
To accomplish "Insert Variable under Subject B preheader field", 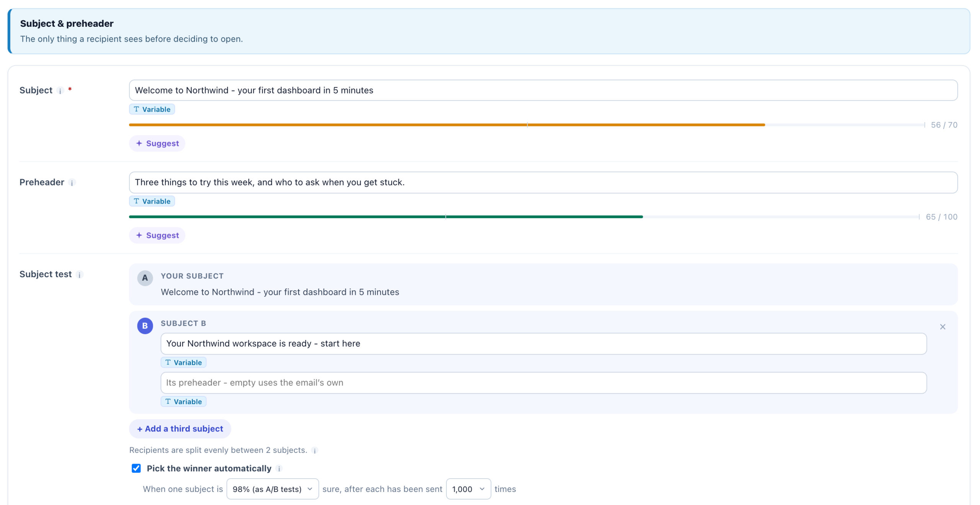I will 183,401.
